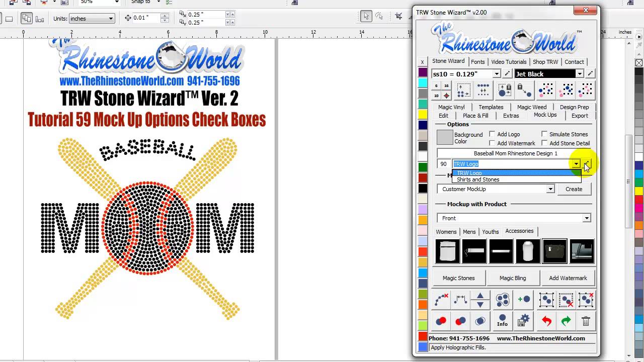
Task: Click the save settings gear icon
Action: pos(524,321)
